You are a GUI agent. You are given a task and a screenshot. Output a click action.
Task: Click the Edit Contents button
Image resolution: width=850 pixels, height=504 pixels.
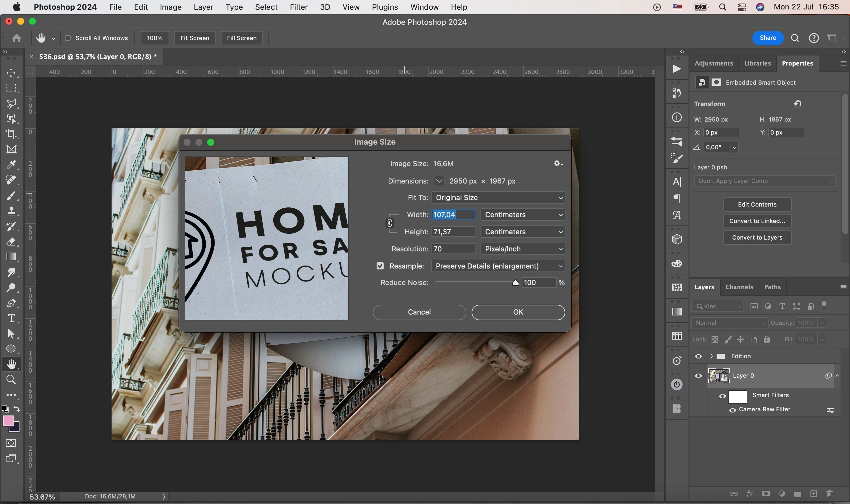[757, 204]
